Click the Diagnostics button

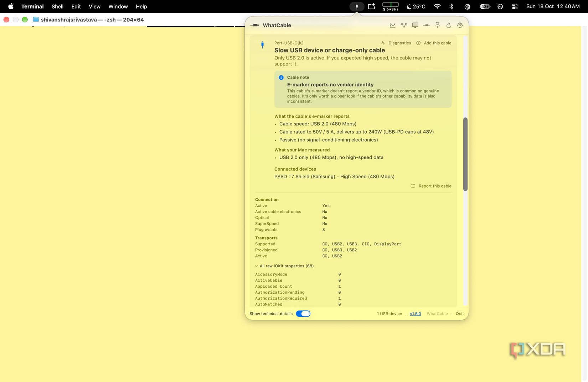[x=396, y=43]
